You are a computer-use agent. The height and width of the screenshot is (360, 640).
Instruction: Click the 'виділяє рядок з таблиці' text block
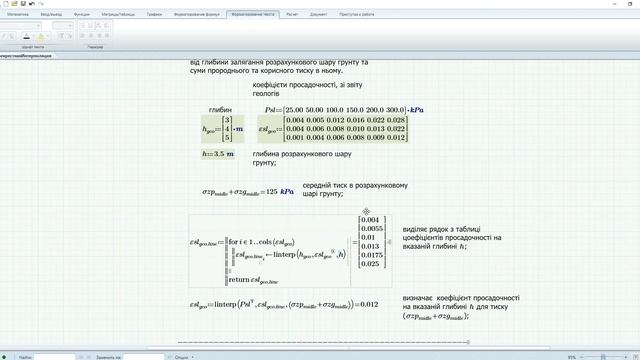(452, 238)
